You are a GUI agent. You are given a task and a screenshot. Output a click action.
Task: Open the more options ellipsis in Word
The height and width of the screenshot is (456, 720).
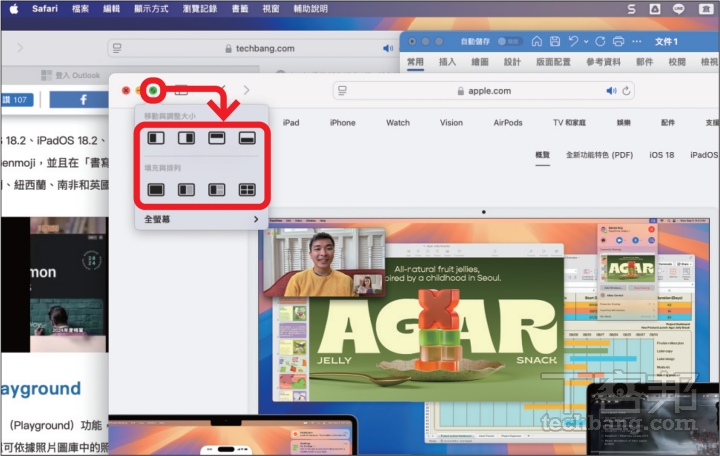click(x=636, y=41)
